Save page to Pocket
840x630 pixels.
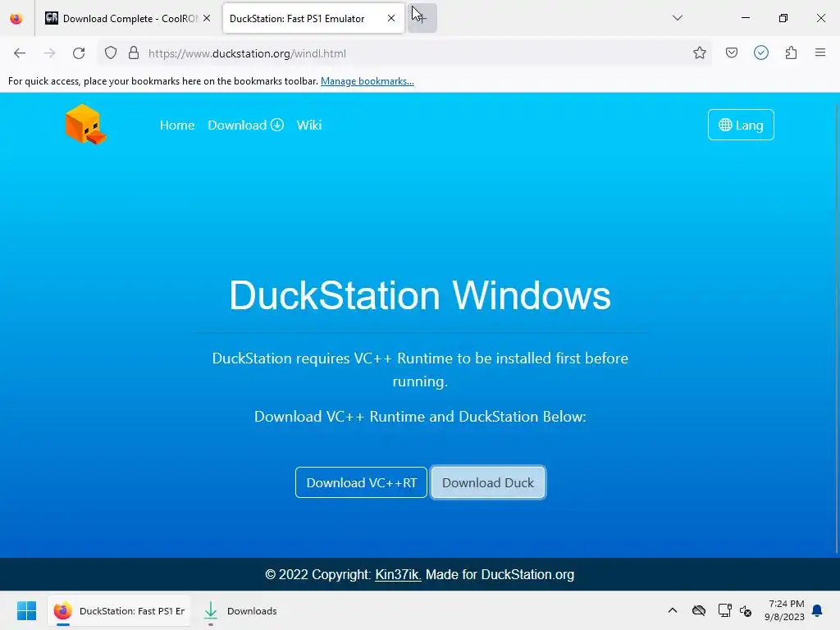(x=731, y=52)
